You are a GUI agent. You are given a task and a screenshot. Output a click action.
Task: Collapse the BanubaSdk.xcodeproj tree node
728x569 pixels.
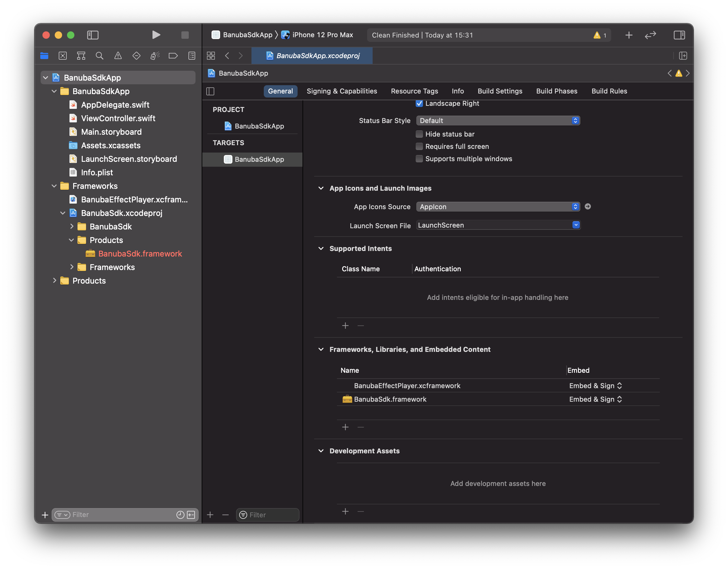pyautogui.click(x=63, y=213)
